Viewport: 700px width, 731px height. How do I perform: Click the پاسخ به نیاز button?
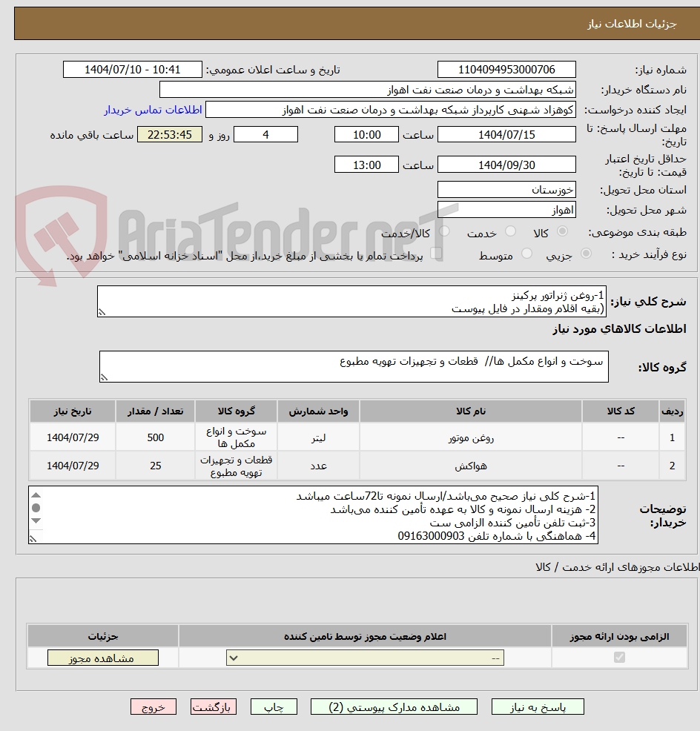coord(538,707)
